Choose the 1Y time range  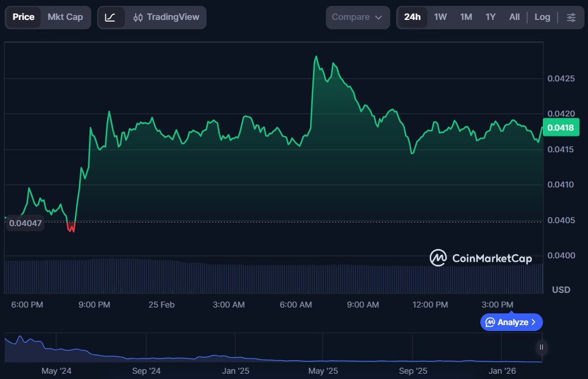click(x=490, y=17)
